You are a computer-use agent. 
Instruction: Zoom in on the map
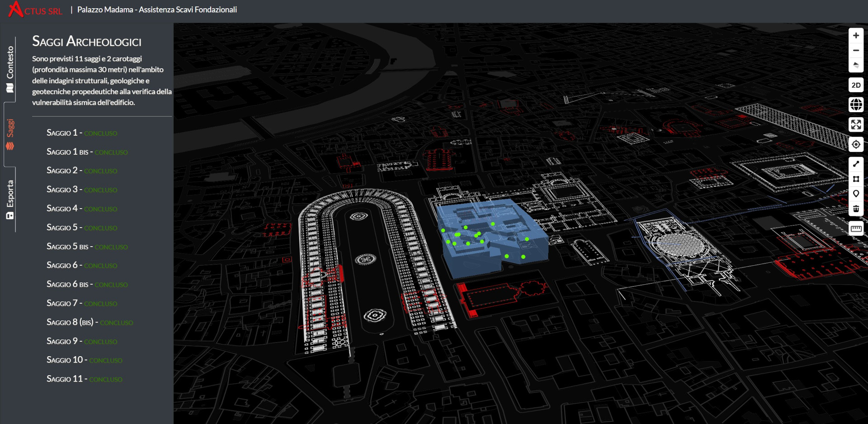coord(856,35)
